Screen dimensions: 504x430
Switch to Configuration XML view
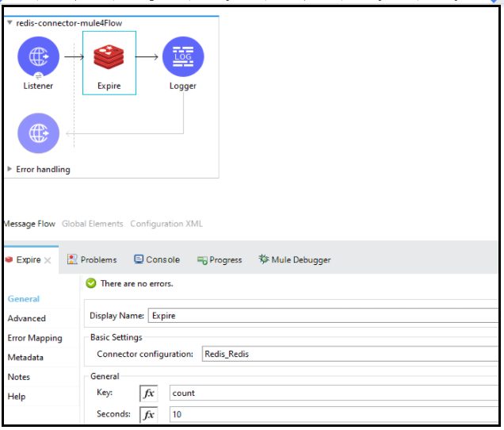tap(166, 224)
